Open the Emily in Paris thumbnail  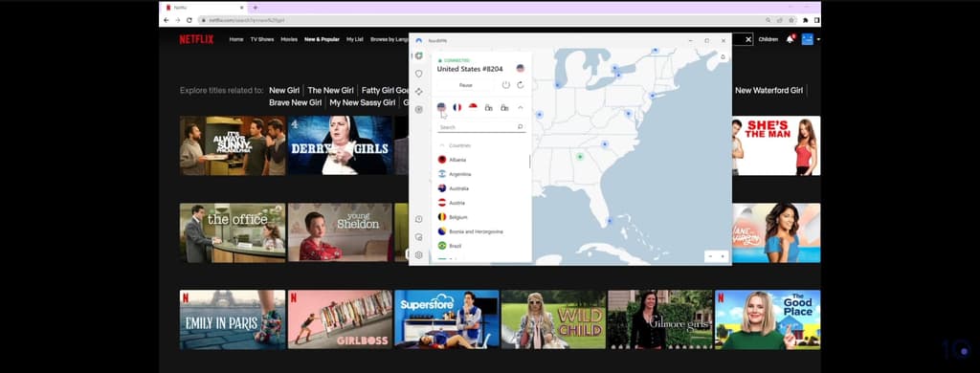coord(233,319)
